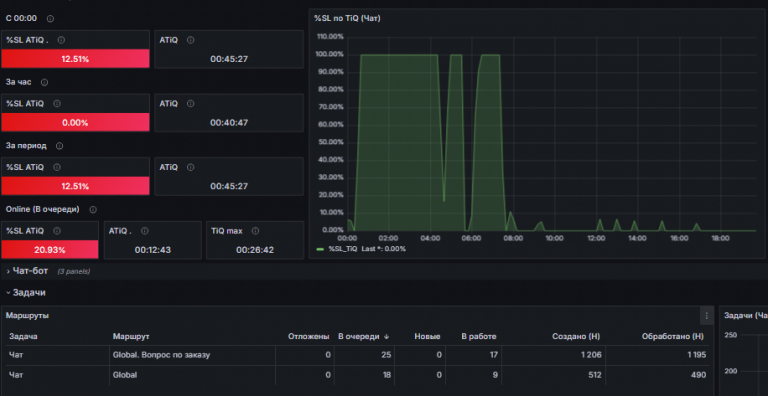Screen dimensions: 768x396
Task: Click В очереди value 18
Action: (386, 375)
